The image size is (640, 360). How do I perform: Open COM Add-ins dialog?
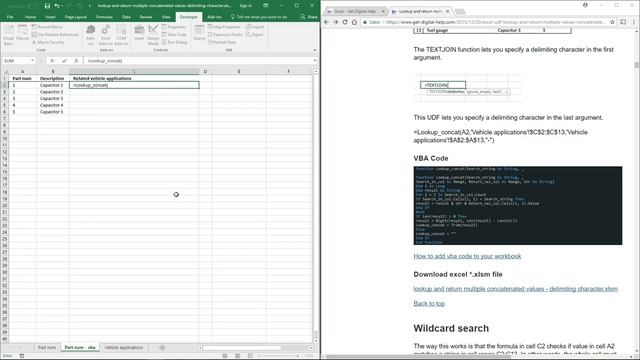pyautogui.click(x=121, y=34)
